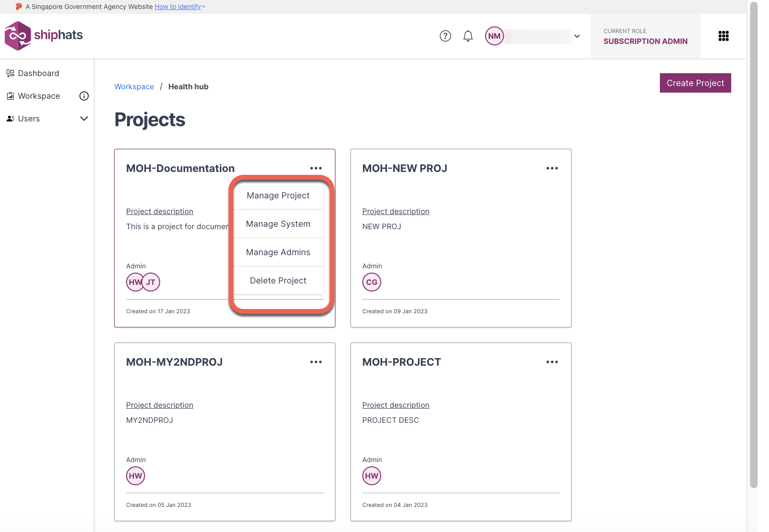Select Manage Project menu option
The height and width of the screenshot is (532, 769).
278,196
